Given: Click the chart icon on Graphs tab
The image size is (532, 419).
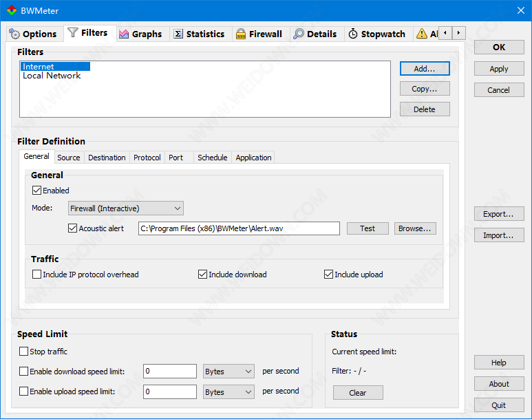Looking at the screenshot, I should tap(124, 34).
